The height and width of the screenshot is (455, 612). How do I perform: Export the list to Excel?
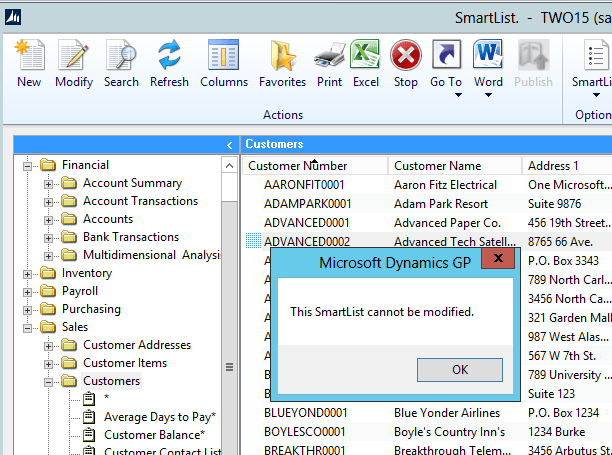click(x=365, y=55)
